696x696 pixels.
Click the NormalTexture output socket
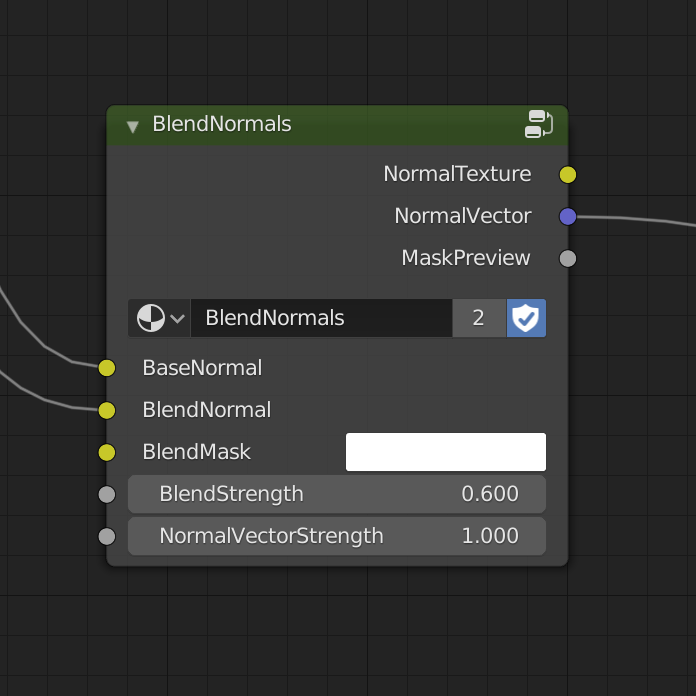[568, 175]
